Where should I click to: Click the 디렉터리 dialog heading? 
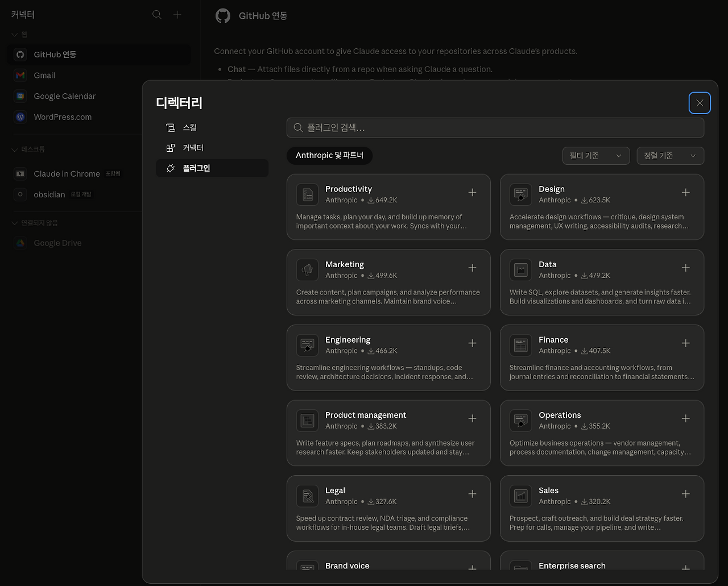179,103
